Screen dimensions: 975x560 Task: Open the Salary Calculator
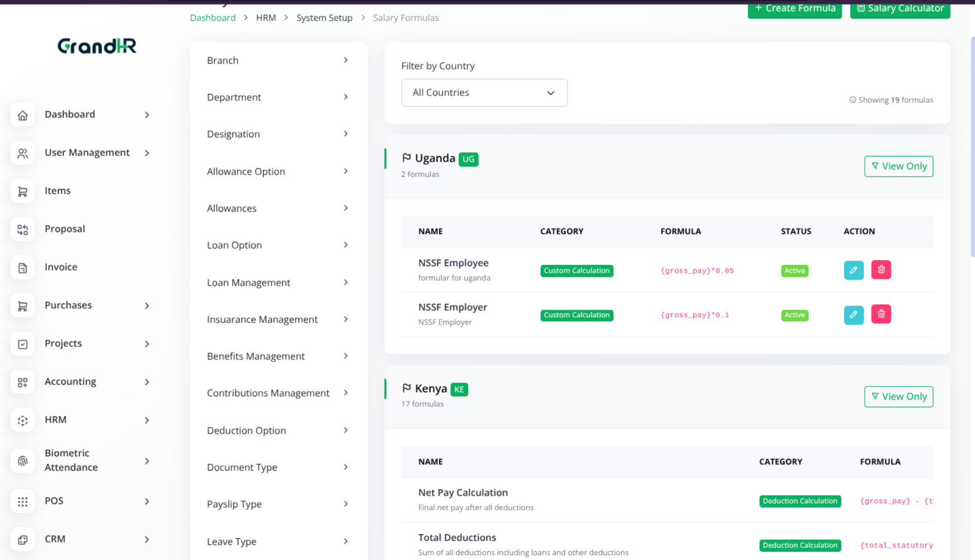[x=899, y=8]
